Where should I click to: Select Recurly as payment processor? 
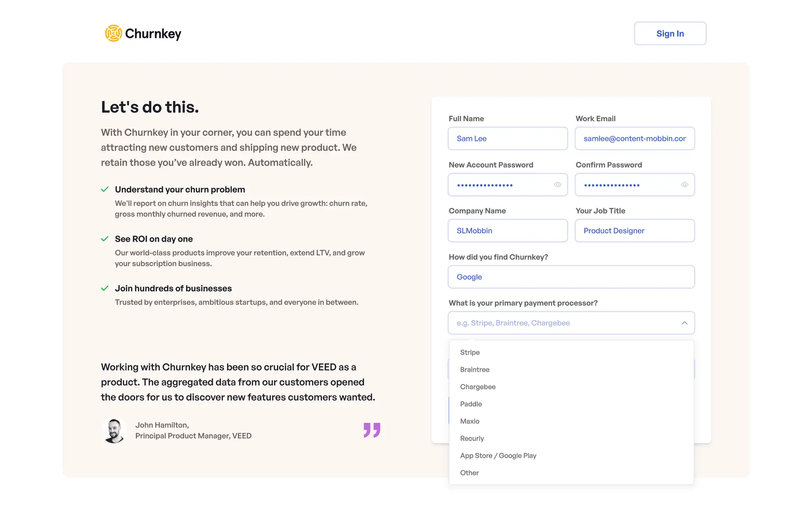pyautogui.click(x=472, y=439)
